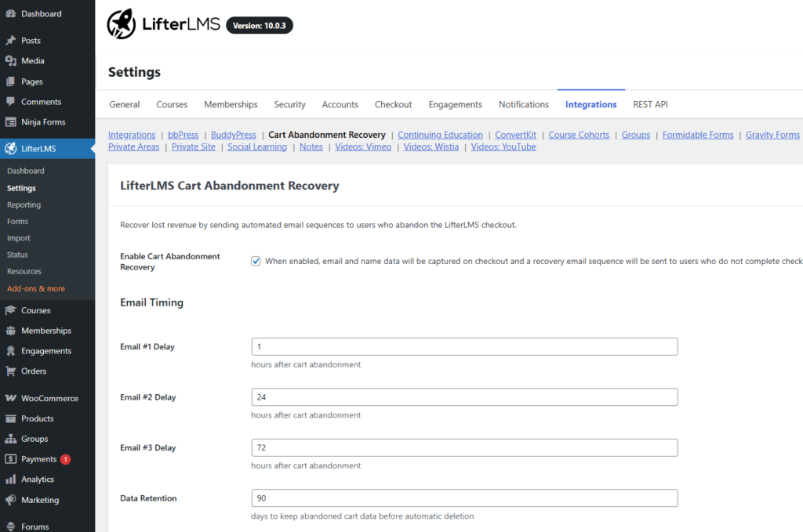Click the Courses graduation cap icon
The height and width of the screenshot is (532, 803).
click(x=10, y=310)
